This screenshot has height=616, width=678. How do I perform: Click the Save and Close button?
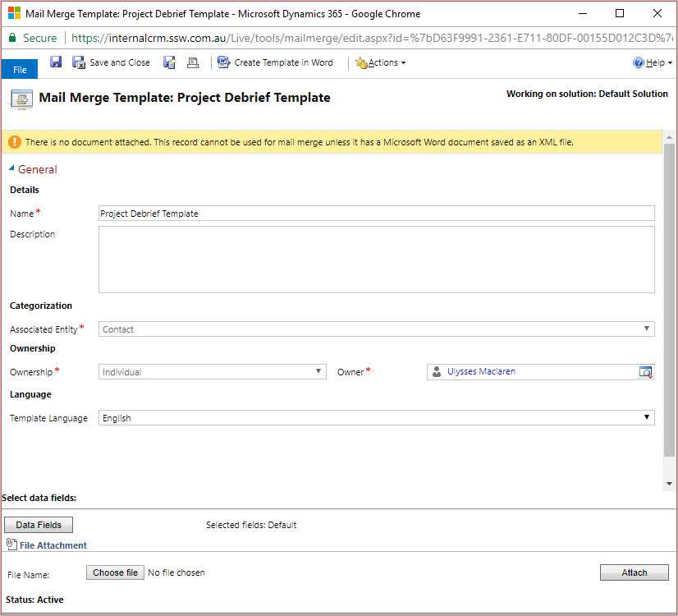point(112,62)
